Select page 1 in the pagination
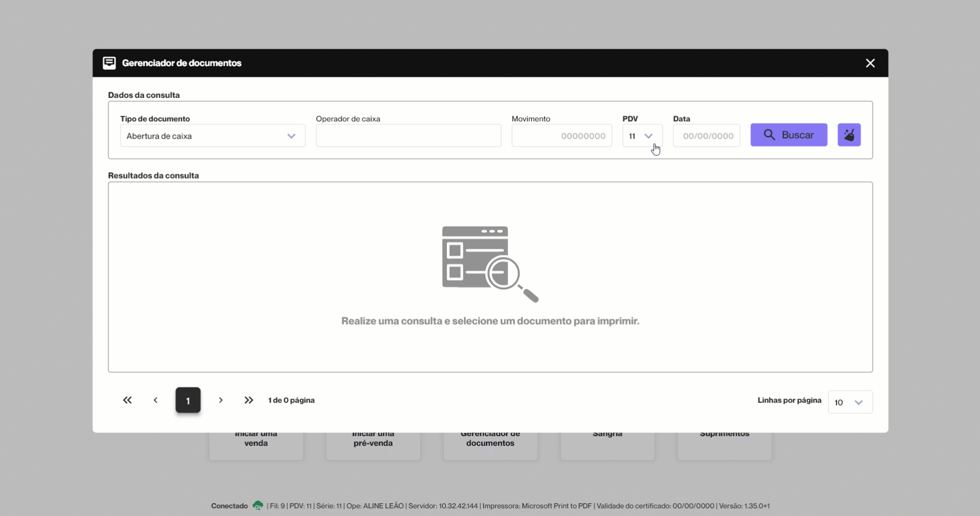 [x=188, y=400]
